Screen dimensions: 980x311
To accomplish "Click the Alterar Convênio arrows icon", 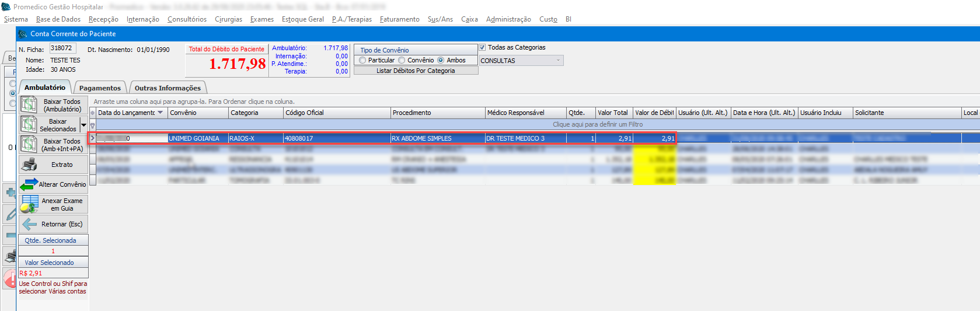I will point(29,184).
